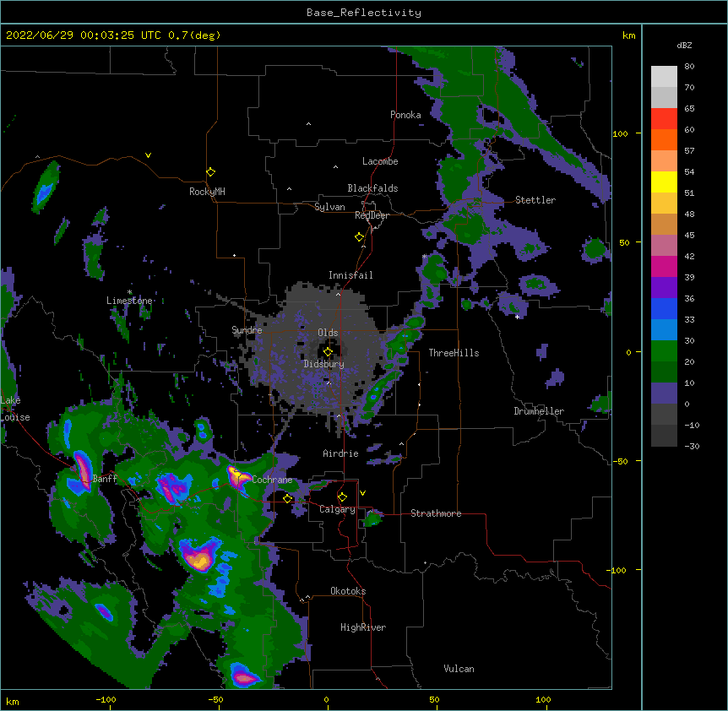Viewport: 728px width, 711px height.
Task: Click the Stettler city label
Action: click(535, 200)
